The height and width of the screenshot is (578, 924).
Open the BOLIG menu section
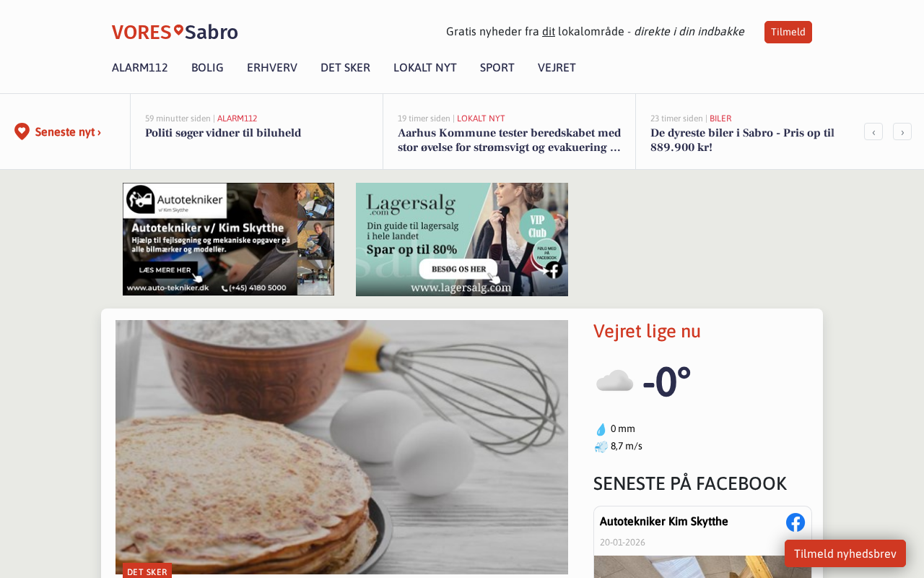tap(207, 68)
